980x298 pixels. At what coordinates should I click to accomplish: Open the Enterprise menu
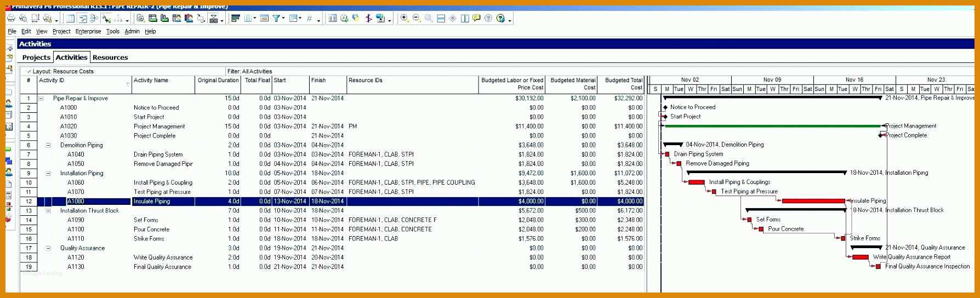[x=88, y=31]
